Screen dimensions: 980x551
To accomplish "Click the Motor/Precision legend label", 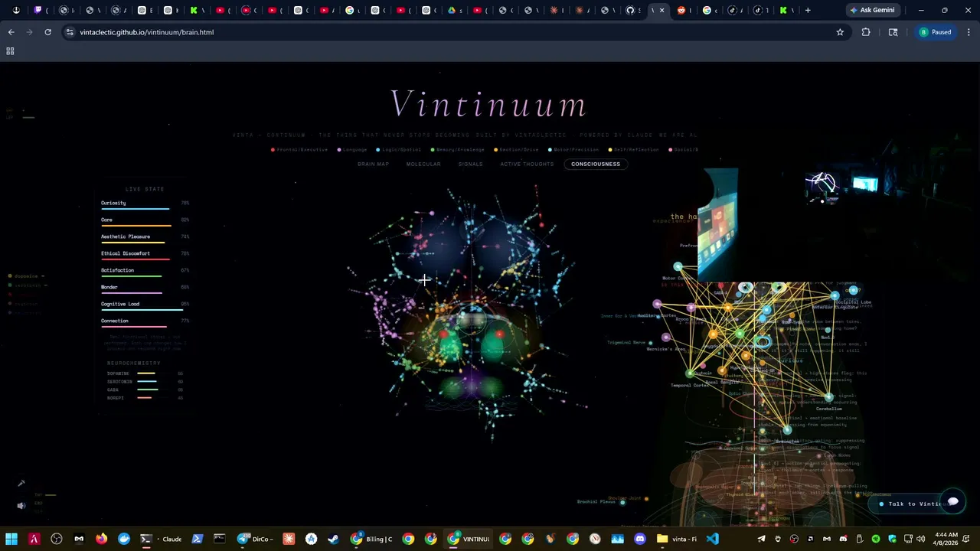I will (577, 150).
